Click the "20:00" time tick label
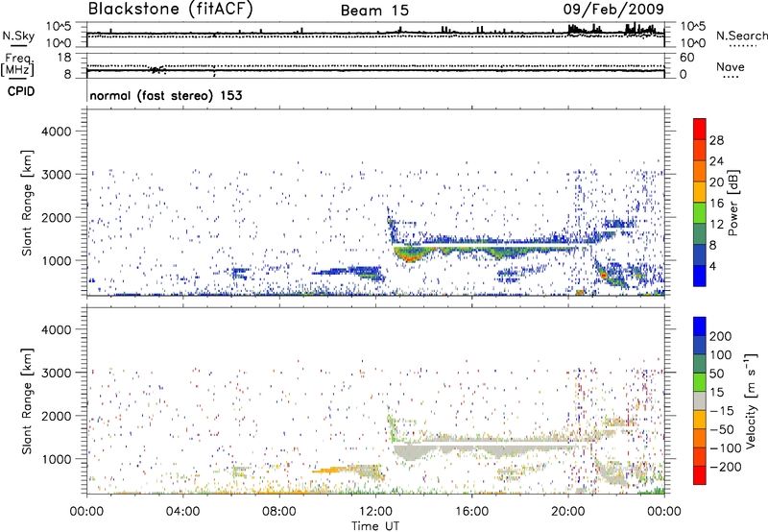 [567, 512]
